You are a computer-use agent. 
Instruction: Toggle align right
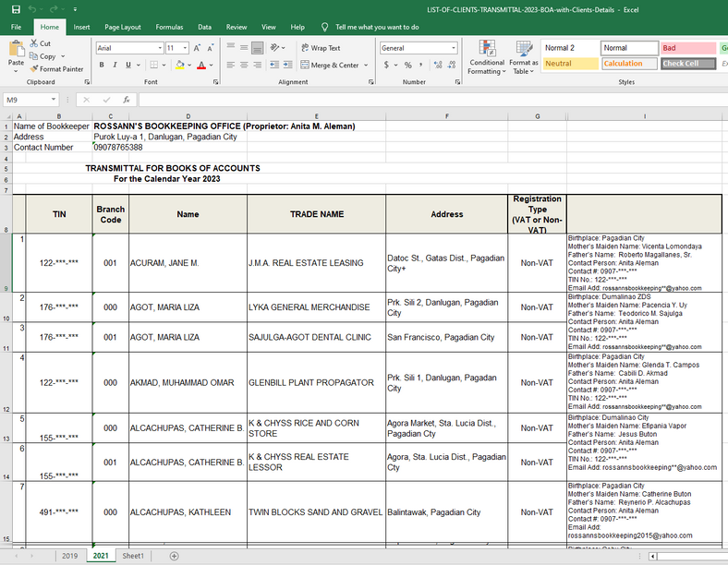(x=257, y=65)
